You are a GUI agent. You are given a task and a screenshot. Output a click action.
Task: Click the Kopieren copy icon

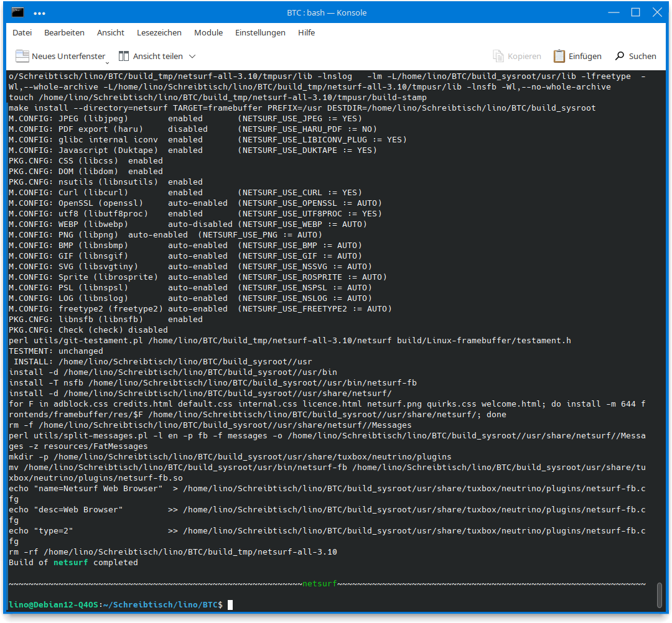click(498, 56)
